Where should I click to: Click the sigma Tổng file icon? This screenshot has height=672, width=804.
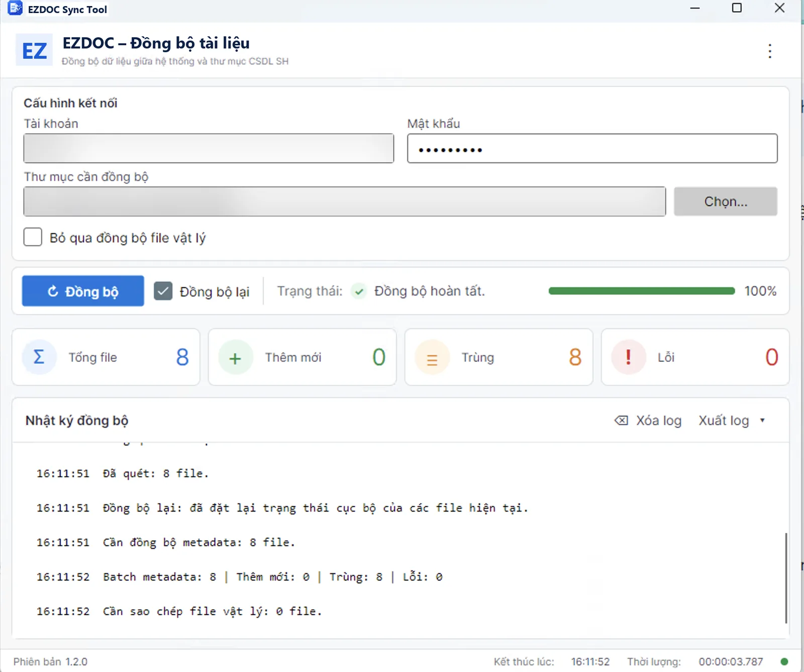pyautogui.click(x=39, y=357)
